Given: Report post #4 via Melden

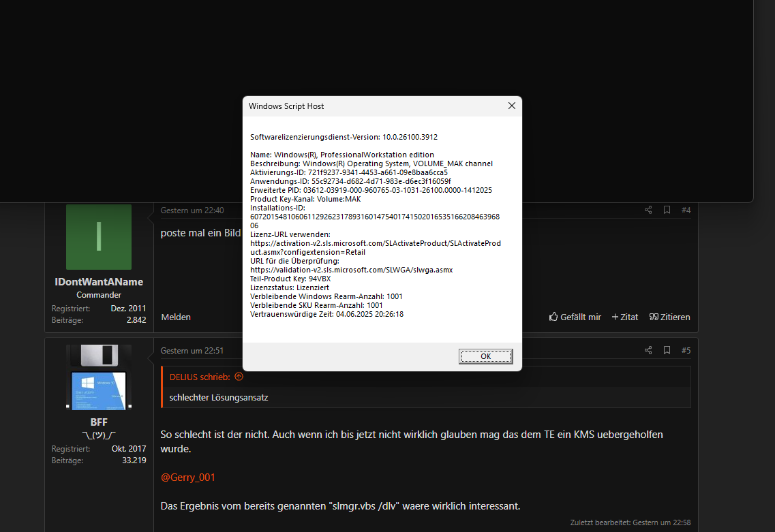Looking at the screenshot, I should (x=176, y=317).
